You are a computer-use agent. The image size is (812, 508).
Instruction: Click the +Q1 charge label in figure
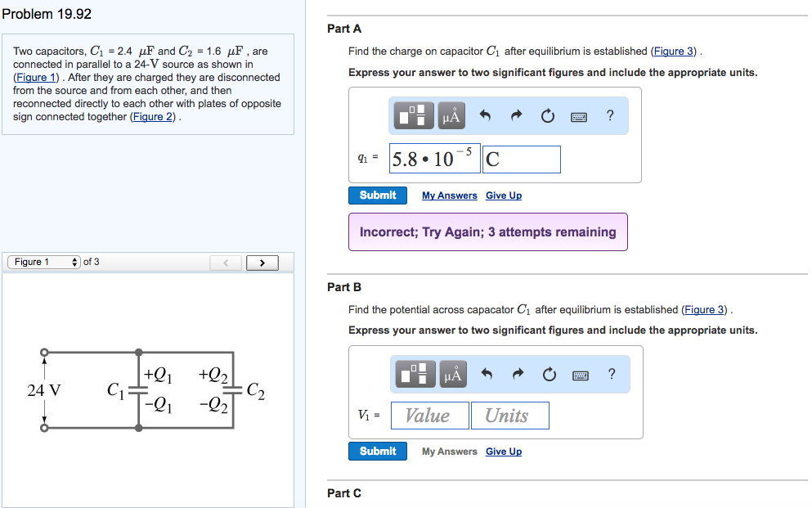pyautogui.click(x=158, y=375)
